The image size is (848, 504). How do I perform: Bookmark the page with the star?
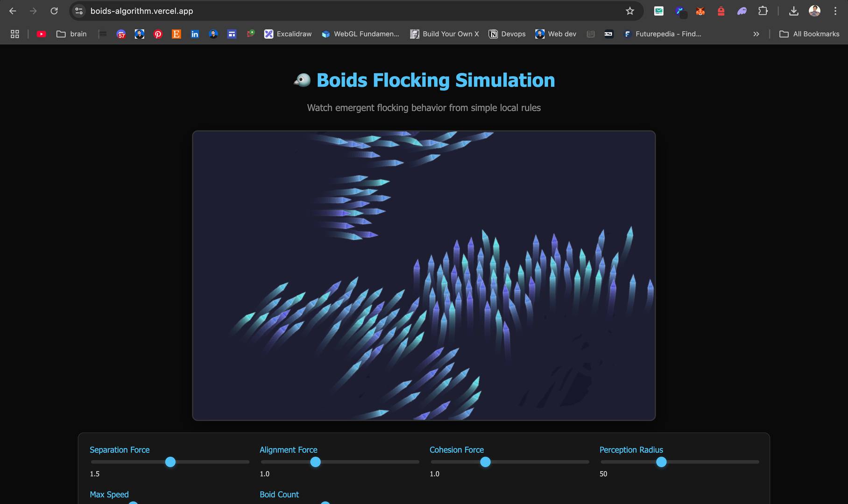click(x=630, y=11)
